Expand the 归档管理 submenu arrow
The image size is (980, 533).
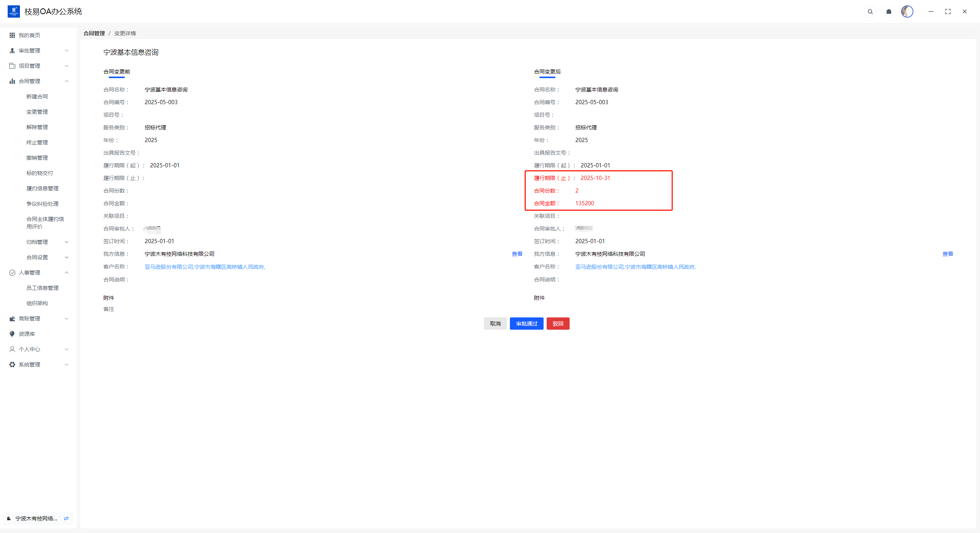67,242
